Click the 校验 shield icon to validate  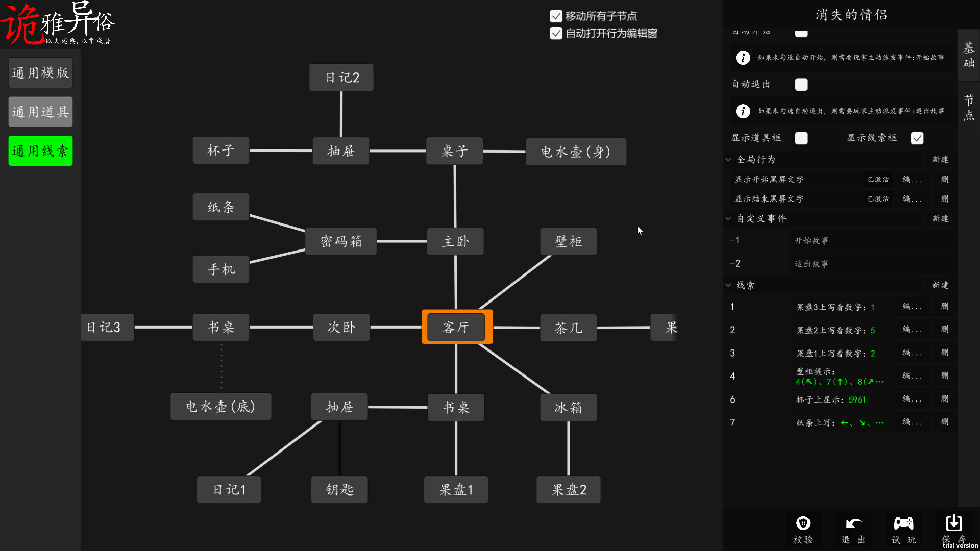click(802, 523)
